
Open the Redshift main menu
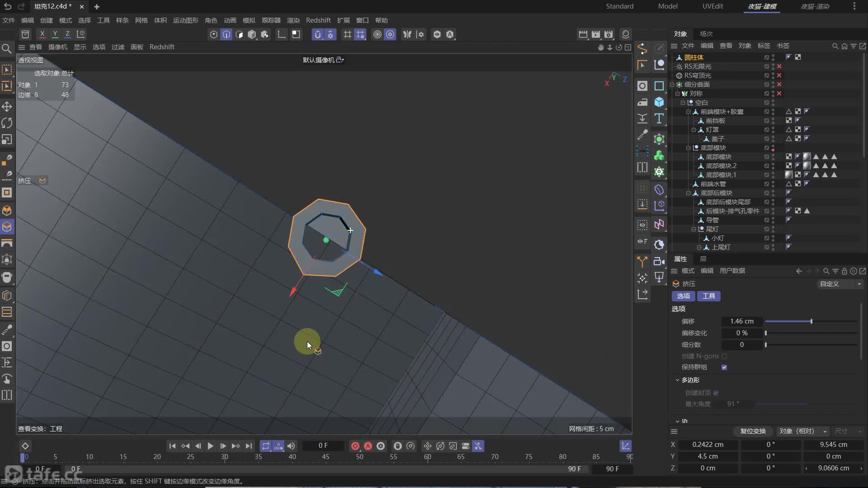[x=318, y=20]
